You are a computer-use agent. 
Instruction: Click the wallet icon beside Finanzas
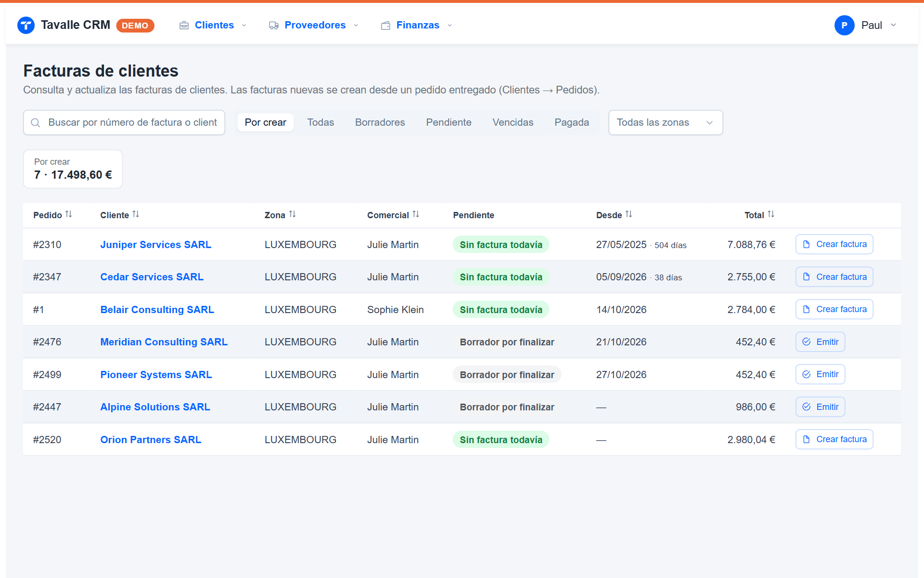point(385,26)
